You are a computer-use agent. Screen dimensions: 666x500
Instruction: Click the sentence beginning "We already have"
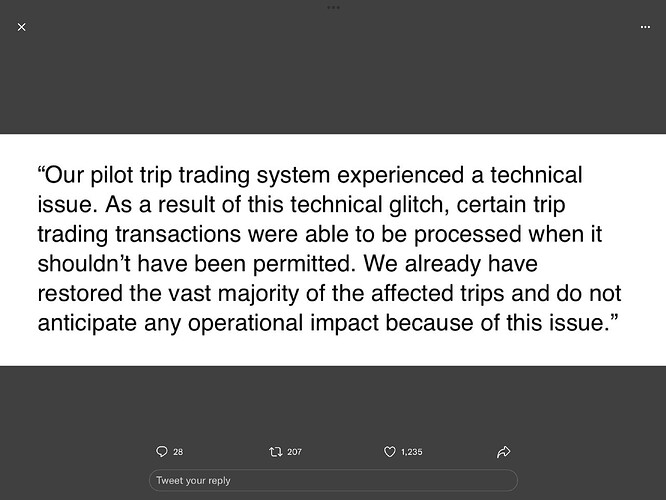pos(329,294)
